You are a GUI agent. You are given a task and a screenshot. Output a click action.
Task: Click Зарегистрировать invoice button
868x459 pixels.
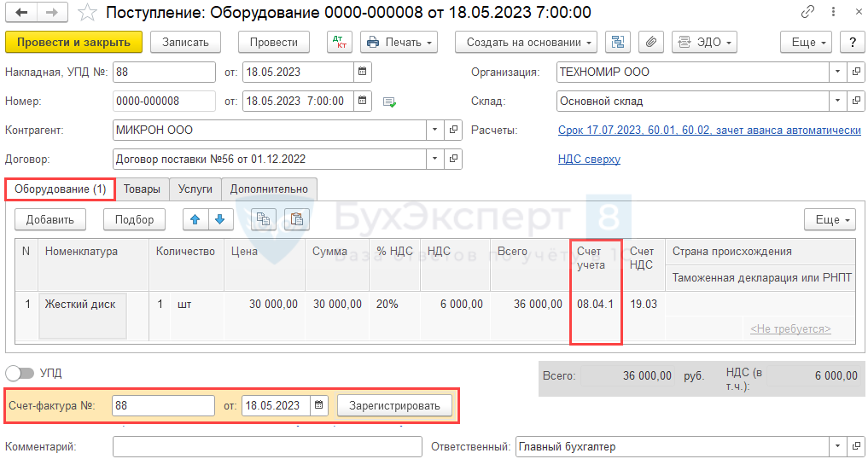pos(393,406)
